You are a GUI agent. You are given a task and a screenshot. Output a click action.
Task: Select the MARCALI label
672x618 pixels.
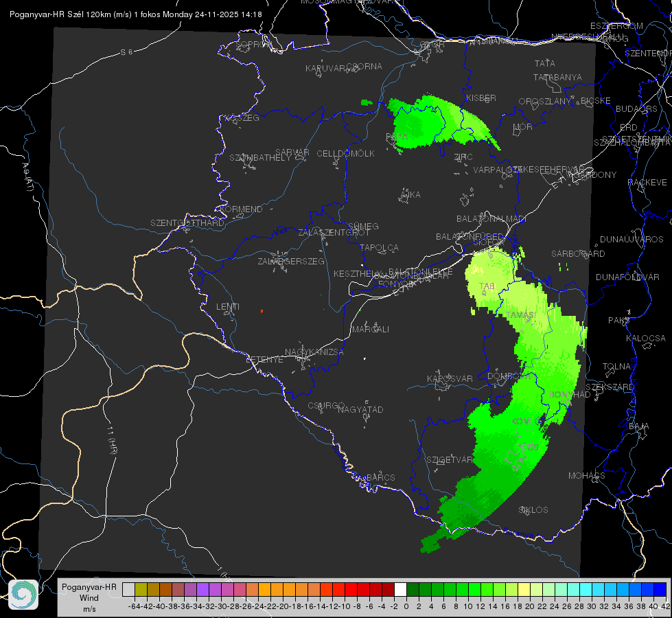click(x=371, y=330)
